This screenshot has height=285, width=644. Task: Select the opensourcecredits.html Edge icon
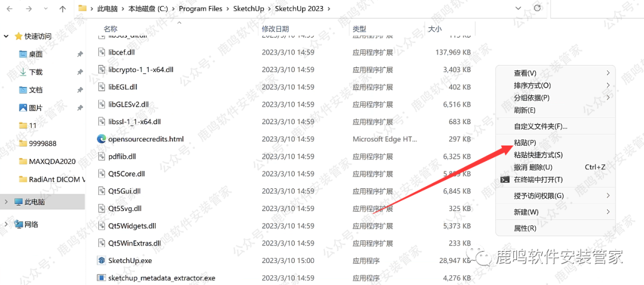pyautogui.click(x=101, y=139)
